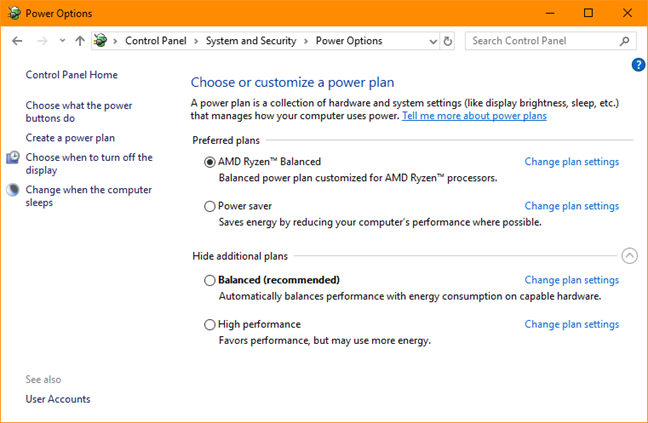This screenshot has height=423, width=648.
Task: Click the sleep moon icon in sidebar
Action: pyautogui.click(x=13, y=190)
